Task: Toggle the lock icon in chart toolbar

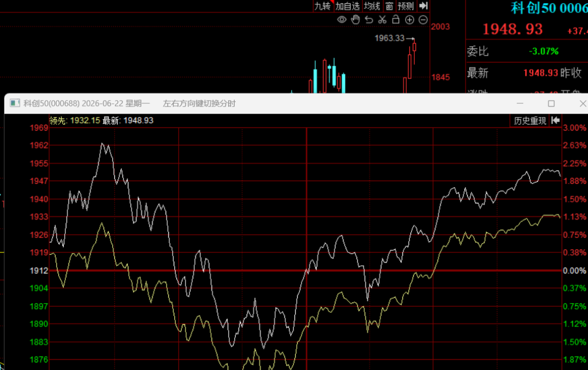Action: click(396, 20)
